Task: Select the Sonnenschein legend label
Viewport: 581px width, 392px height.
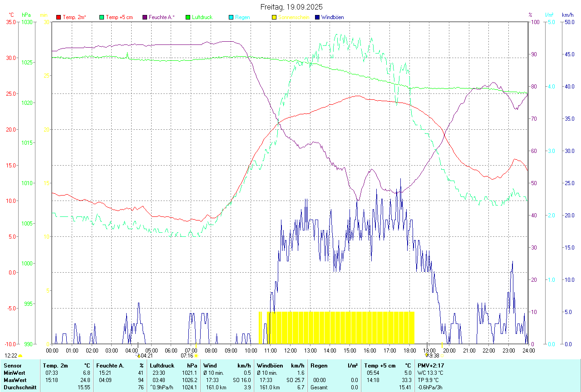Action: click(x=294, y=17)
